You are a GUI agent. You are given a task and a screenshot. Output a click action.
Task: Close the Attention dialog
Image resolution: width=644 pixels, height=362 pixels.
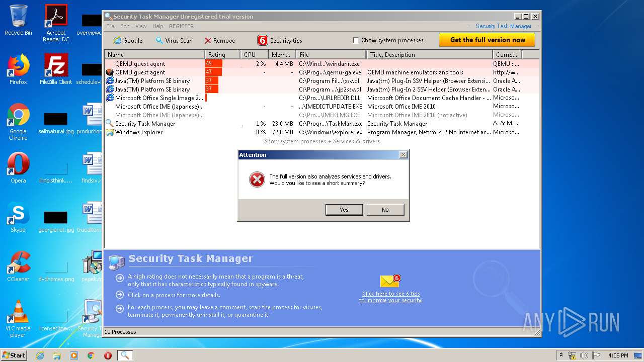(x=403, y=155)
